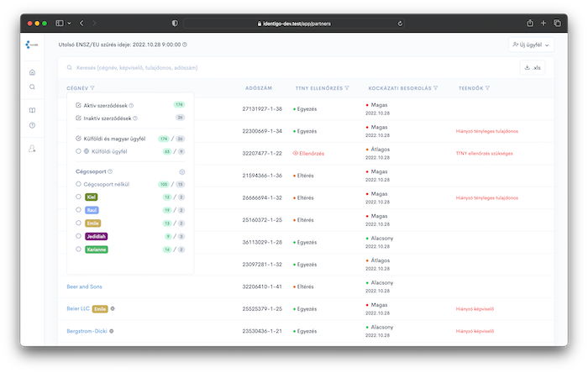The image size is (588, 373).
Task: Open the Beer and Sons partner link
Action: pyautogui.click(x=84, y=286)
